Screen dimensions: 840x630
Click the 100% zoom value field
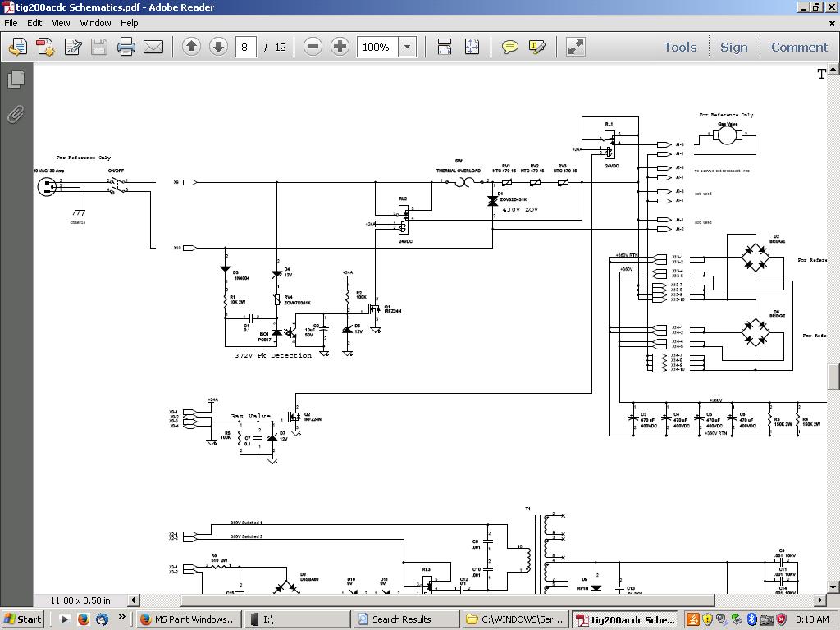[377, 47]
